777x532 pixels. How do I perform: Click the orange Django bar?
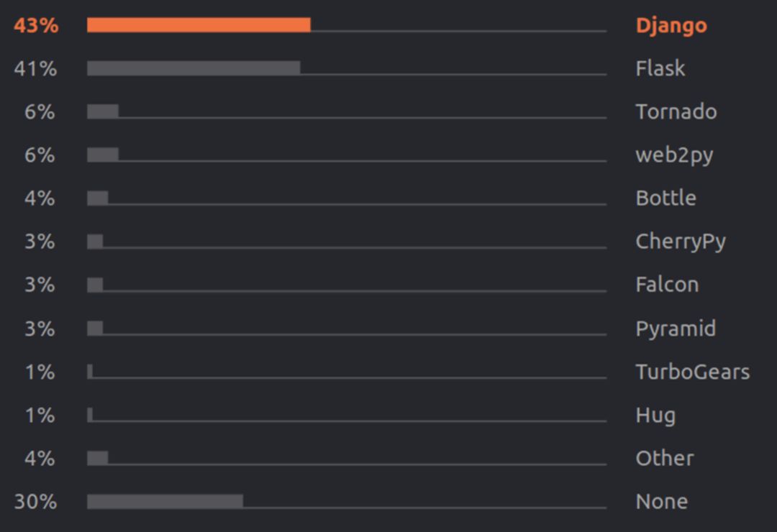pyautogui.click(x=199, y=24)
